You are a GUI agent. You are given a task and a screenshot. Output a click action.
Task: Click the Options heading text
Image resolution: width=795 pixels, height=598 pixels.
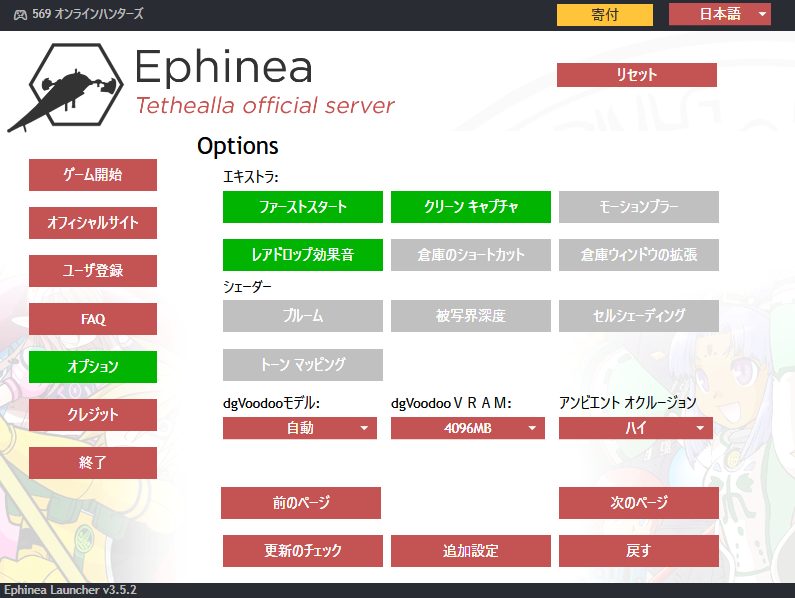coord(238,147)
